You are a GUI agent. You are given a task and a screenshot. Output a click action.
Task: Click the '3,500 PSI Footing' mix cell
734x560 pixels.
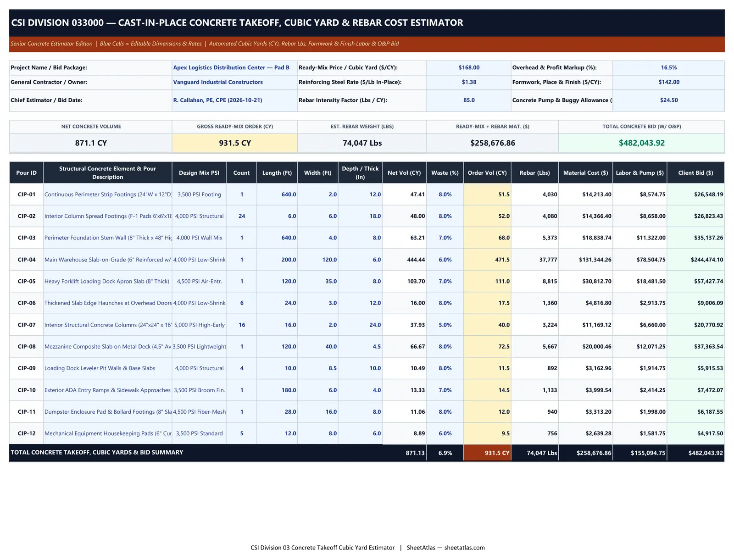point(199,194)
